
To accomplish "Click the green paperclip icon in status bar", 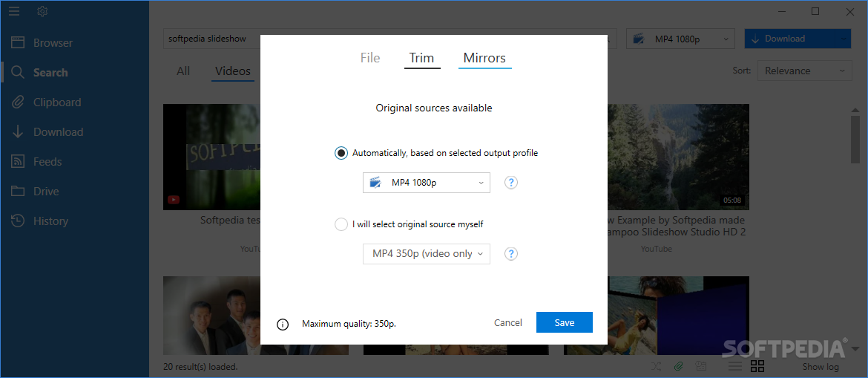I will point(678,366).
